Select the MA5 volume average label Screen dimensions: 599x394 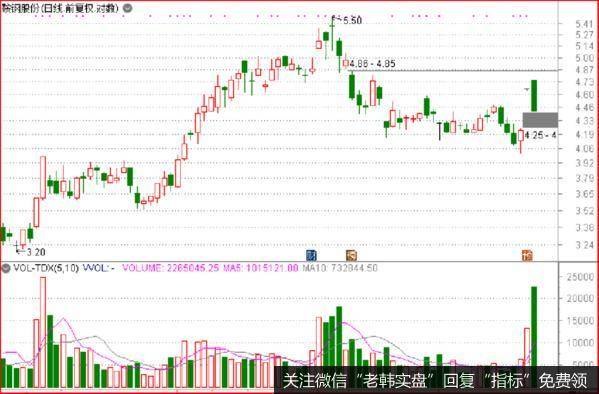coord(261,268)
